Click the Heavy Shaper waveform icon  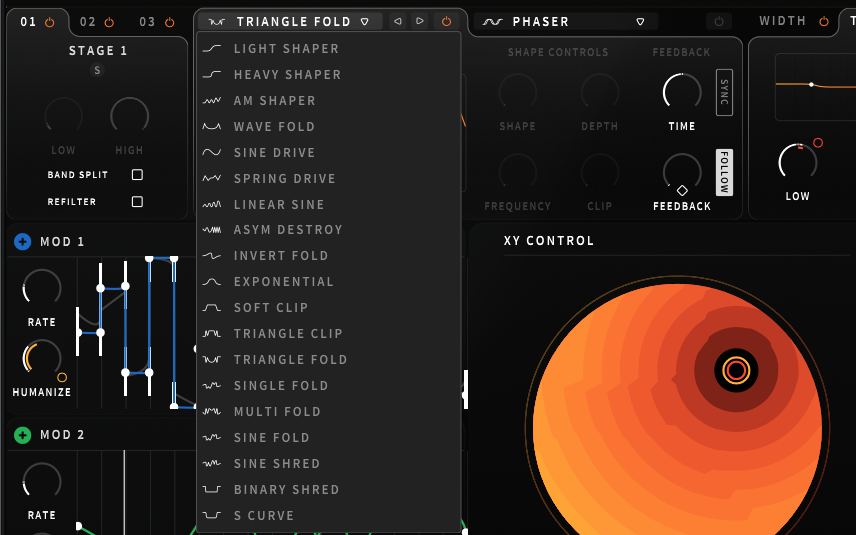tap(212, 75)
